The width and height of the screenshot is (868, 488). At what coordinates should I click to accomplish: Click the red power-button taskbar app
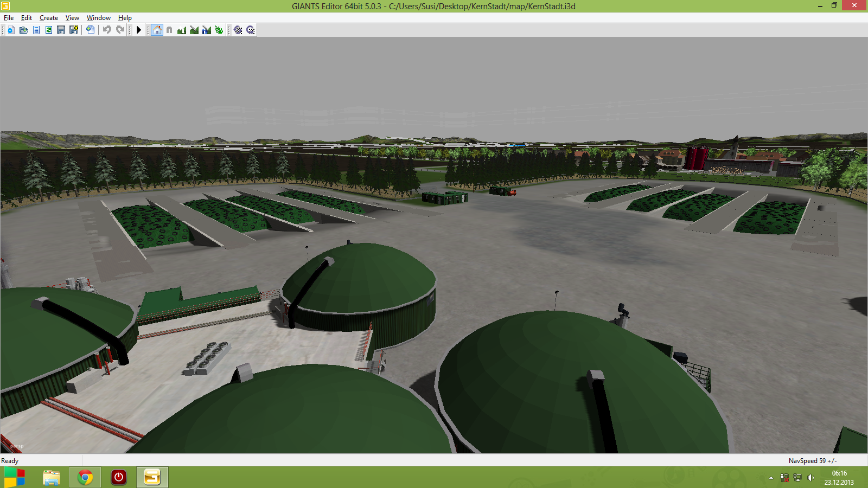coord(119,477)
